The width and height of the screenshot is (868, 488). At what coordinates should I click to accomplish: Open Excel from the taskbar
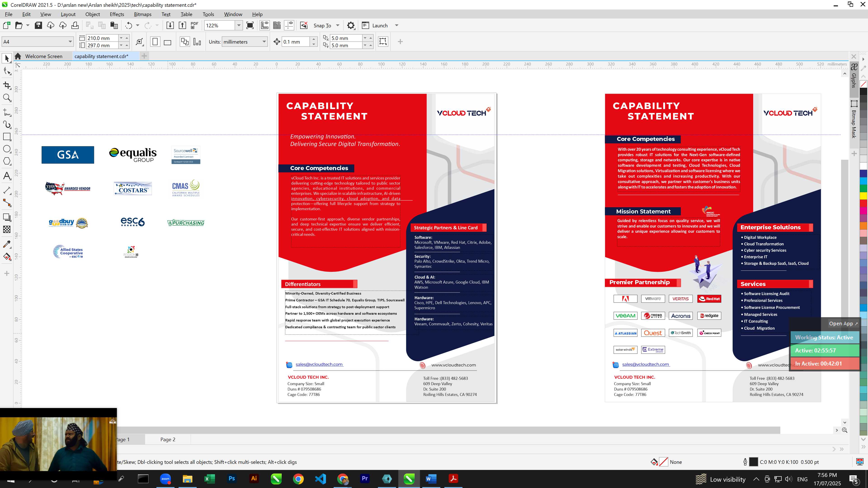click(x=209, y=479)
